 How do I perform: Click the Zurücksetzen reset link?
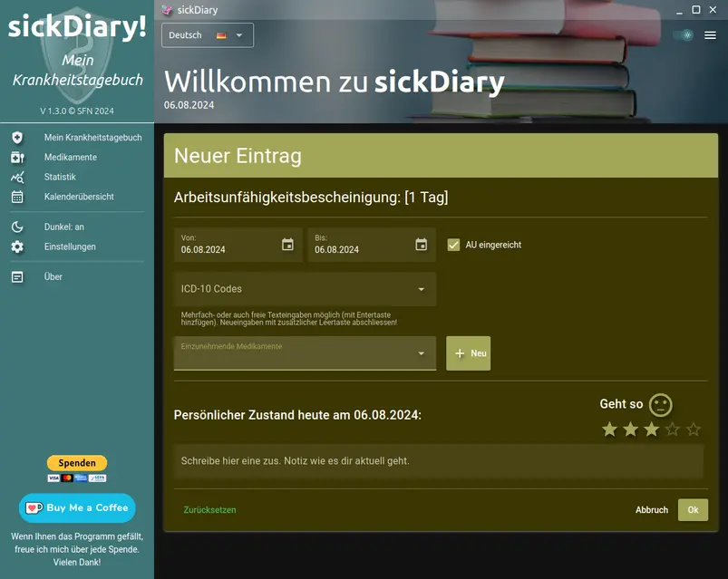pyautogui.click(x=209, y=510)
